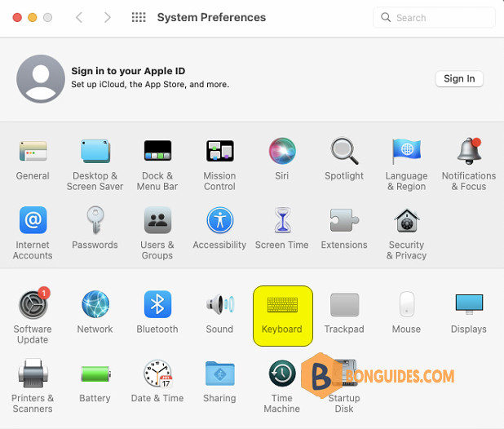
Task: Click the magnifier icon in Search field
Action: (x=386, y=17)
